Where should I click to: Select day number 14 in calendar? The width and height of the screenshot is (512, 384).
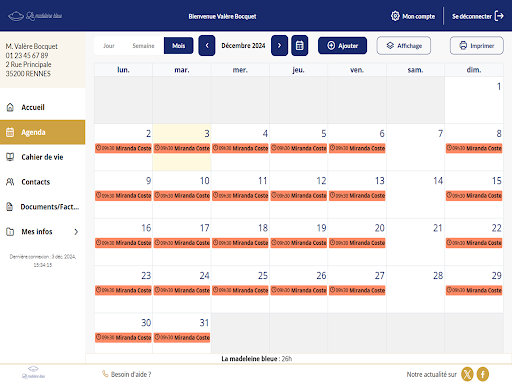(438, 181)
